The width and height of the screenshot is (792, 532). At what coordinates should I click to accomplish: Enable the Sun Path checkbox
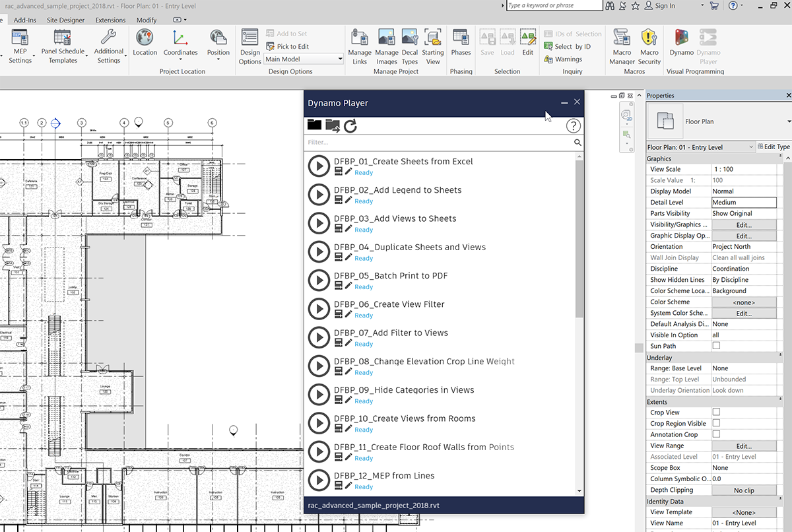pos(716,346)
